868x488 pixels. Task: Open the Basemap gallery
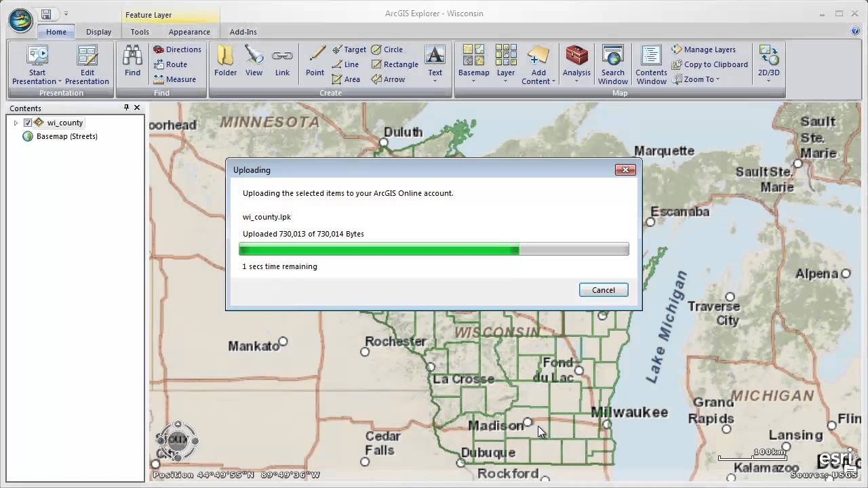click(473, 64)
